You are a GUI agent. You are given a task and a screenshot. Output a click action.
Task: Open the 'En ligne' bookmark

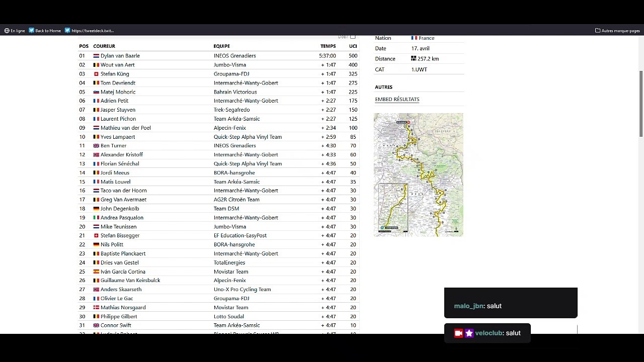pyautogui.click(x=15, y=31)
